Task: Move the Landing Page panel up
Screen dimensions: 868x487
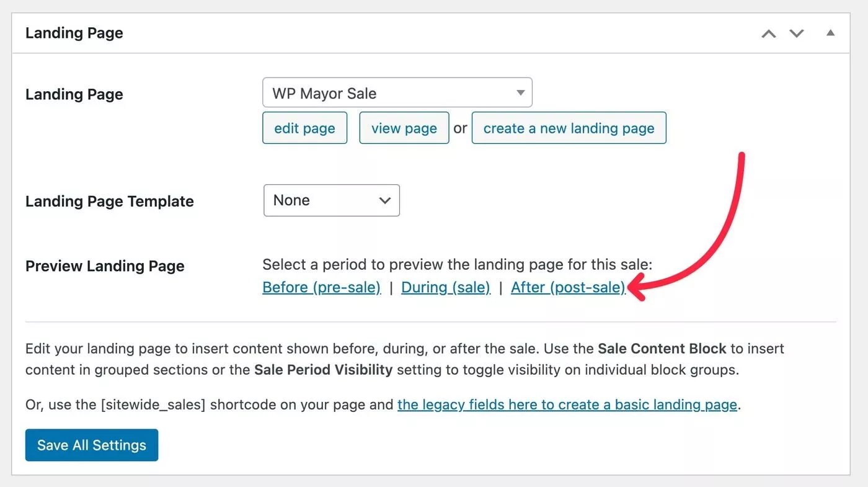Action: click(769, 34)
